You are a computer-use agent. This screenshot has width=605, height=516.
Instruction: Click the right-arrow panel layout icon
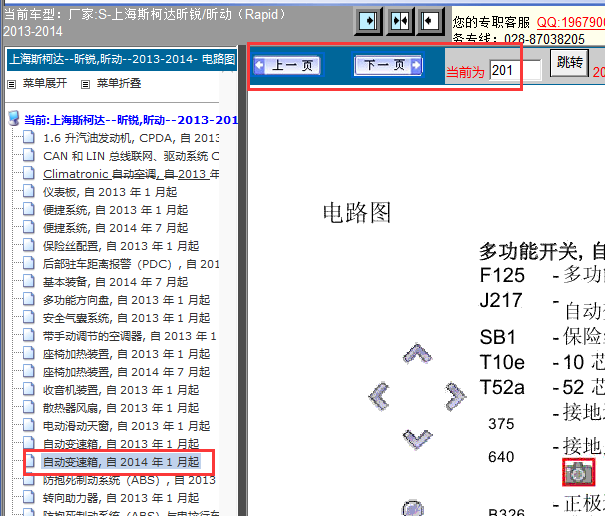(368, 21)
